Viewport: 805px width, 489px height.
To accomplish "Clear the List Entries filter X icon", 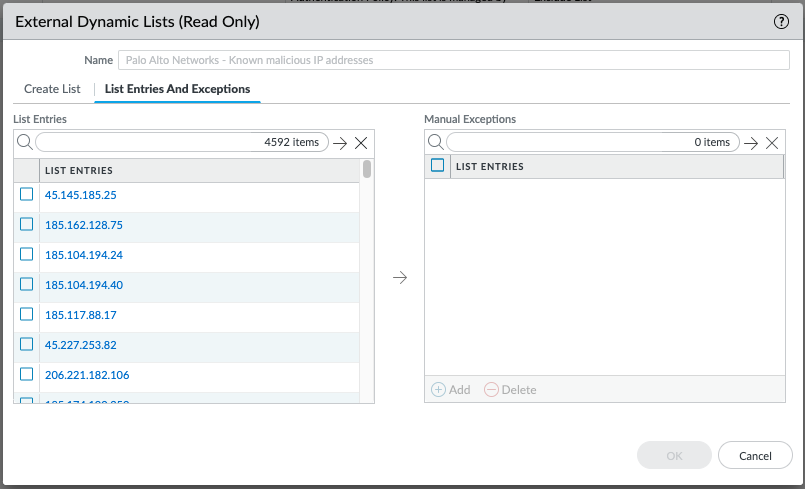I will (x=361, y=143).
